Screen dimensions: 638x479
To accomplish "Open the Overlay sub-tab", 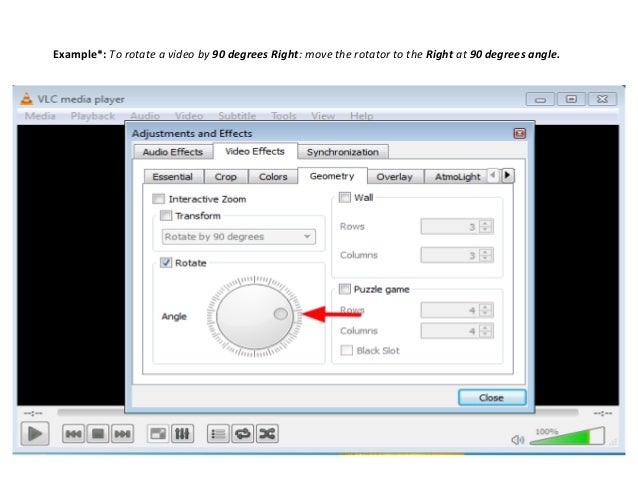I will pos(395,177).
